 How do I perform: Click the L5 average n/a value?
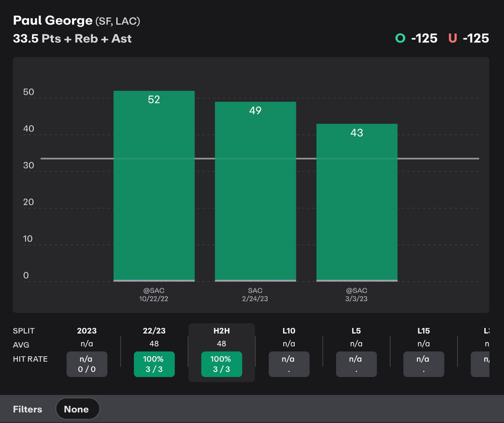pyautogui.click(x=356, y=344)
